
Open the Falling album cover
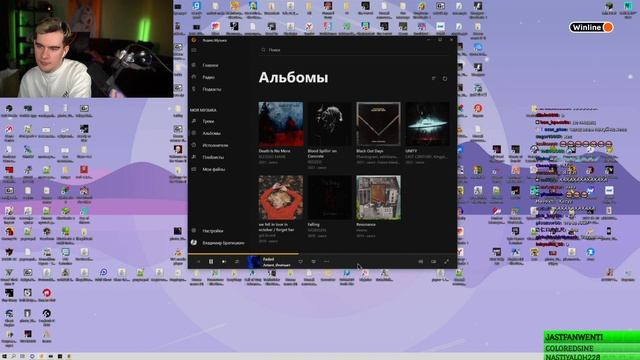point(329,198)
